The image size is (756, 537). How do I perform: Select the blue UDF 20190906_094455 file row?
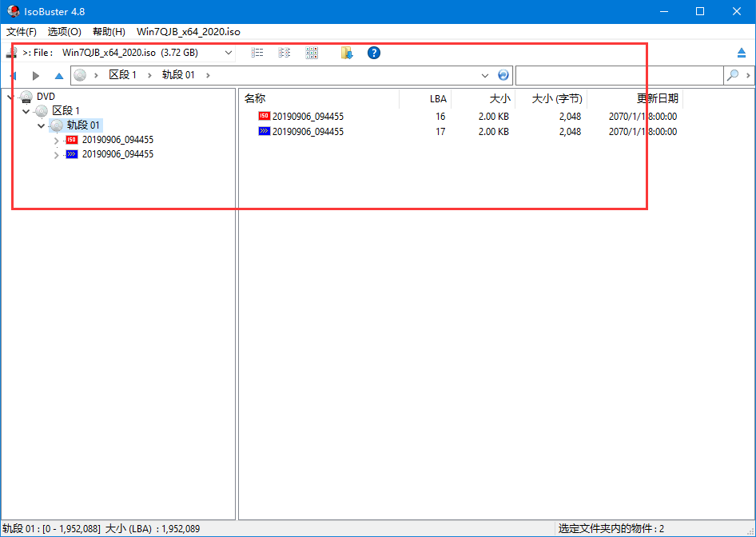click(308, 132)
